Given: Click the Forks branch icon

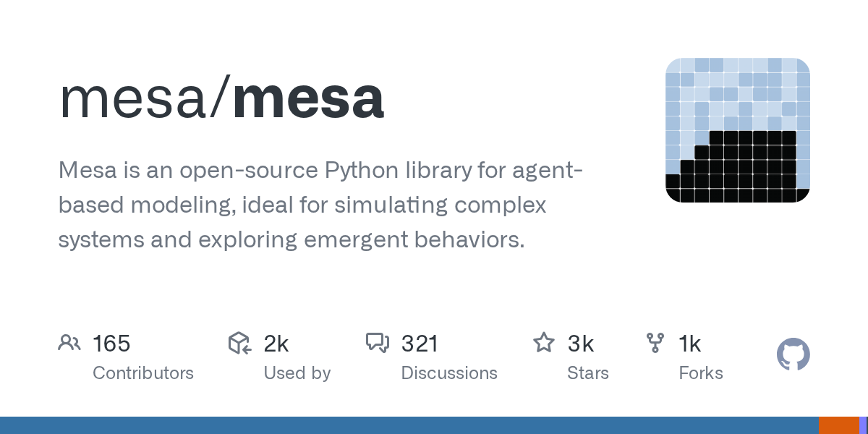Looking at the screenshot, I should pos(655,343).
